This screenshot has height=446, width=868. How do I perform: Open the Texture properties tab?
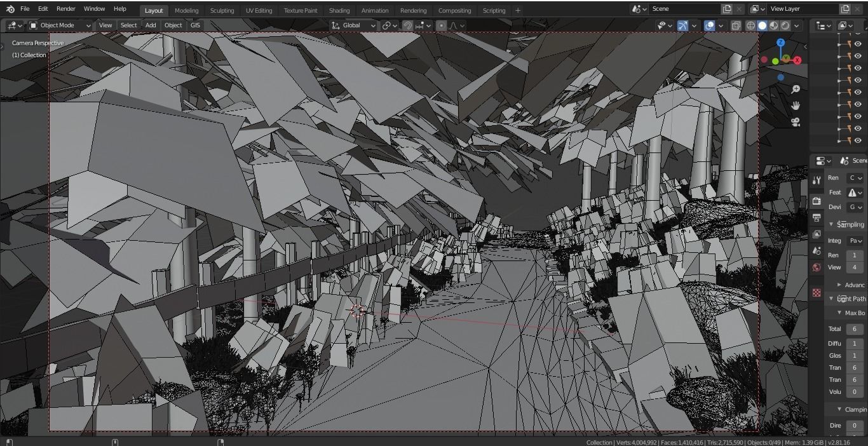tap(817, 293)
